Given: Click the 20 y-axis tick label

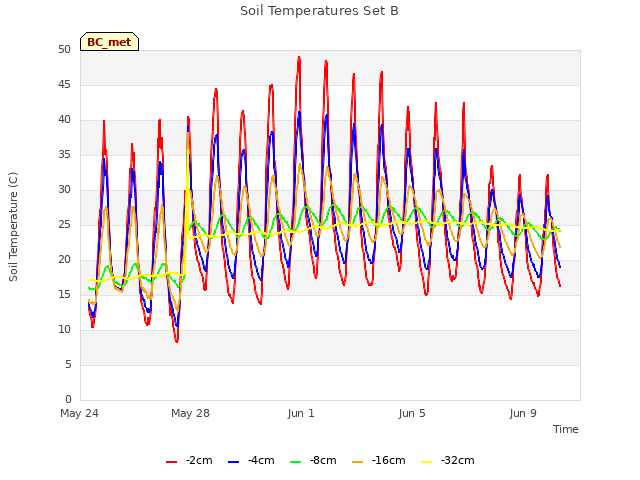Looking at the screenshot, I should pyautogui.click(x=64, y=260).
